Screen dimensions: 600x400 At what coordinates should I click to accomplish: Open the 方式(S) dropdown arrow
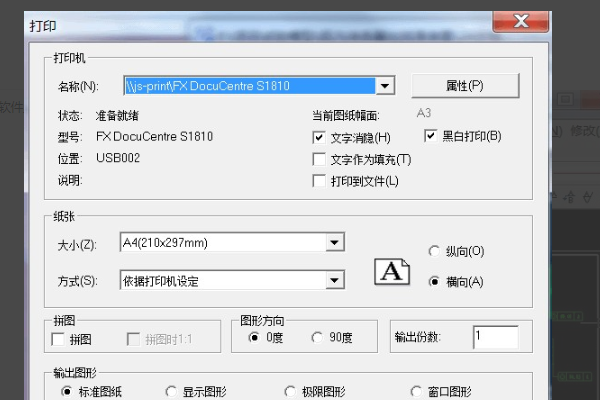coord(335,281)
